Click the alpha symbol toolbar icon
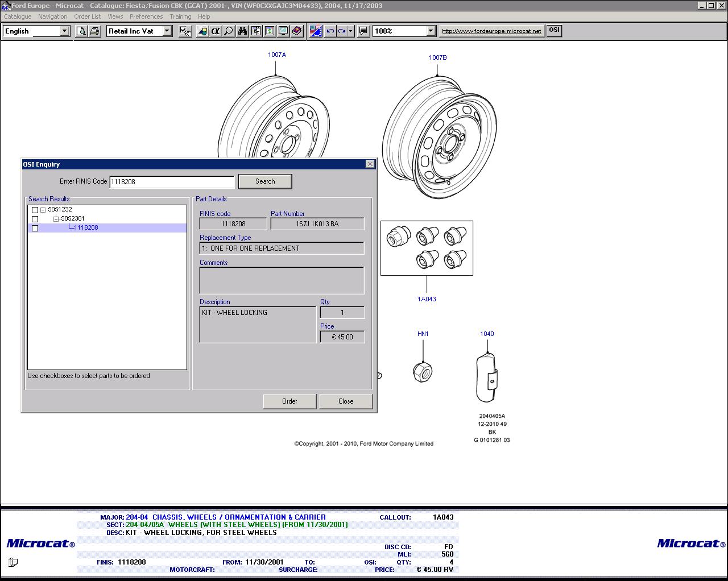 [216, 31]
